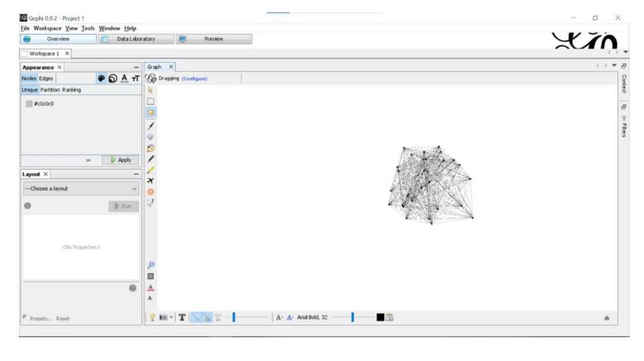Select the diamond sizer tool
Screen dimensions: 644x361
click(x=151, y=136)
